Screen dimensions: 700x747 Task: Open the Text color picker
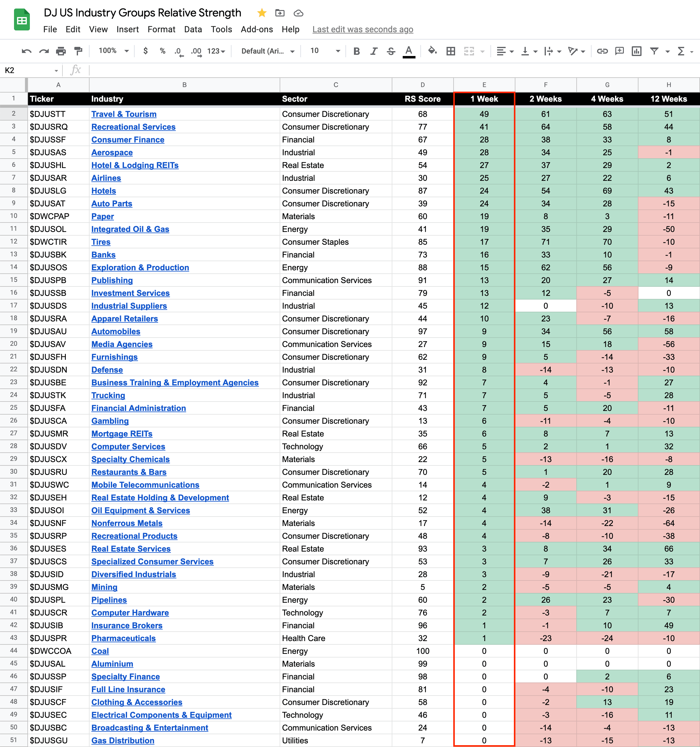[x=409, y=51]
